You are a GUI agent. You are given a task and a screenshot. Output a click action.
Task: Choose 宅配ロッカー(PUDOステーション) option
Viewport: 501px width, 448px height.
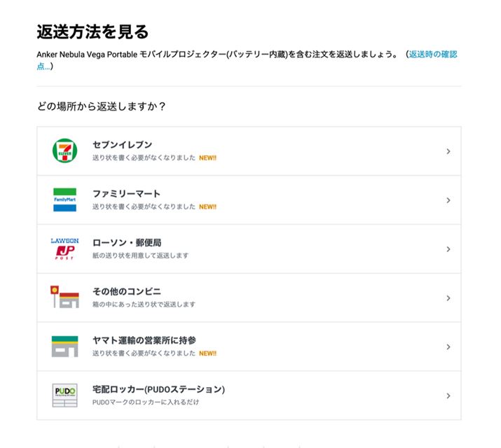158,389
